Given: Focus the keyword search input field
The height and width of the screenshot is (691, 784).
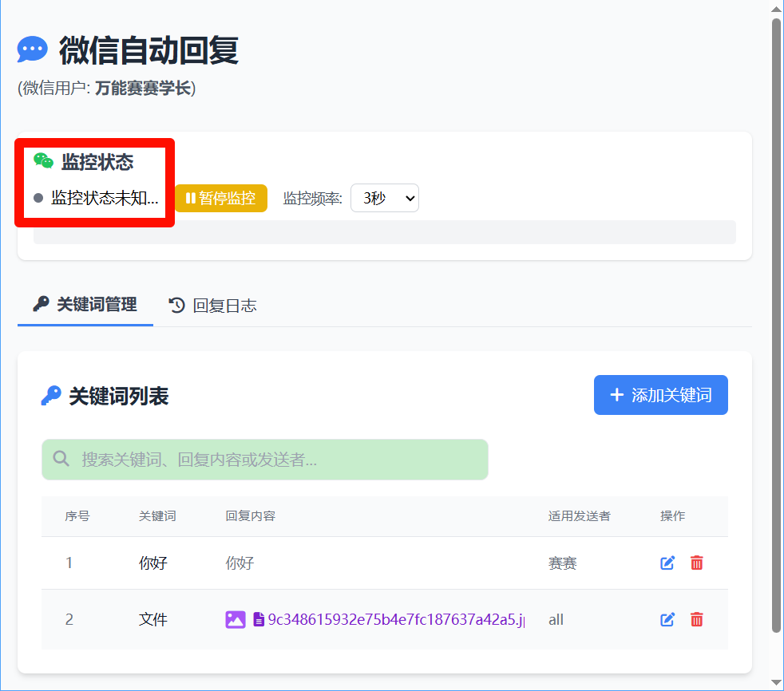Looking at the screenshot, I should tap(265, 459).
